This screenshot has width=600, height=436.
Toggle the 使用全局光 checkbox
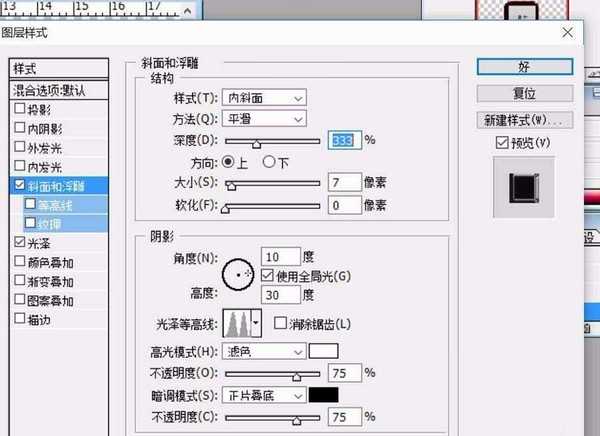pyautogui.click(x=267, y=274)
